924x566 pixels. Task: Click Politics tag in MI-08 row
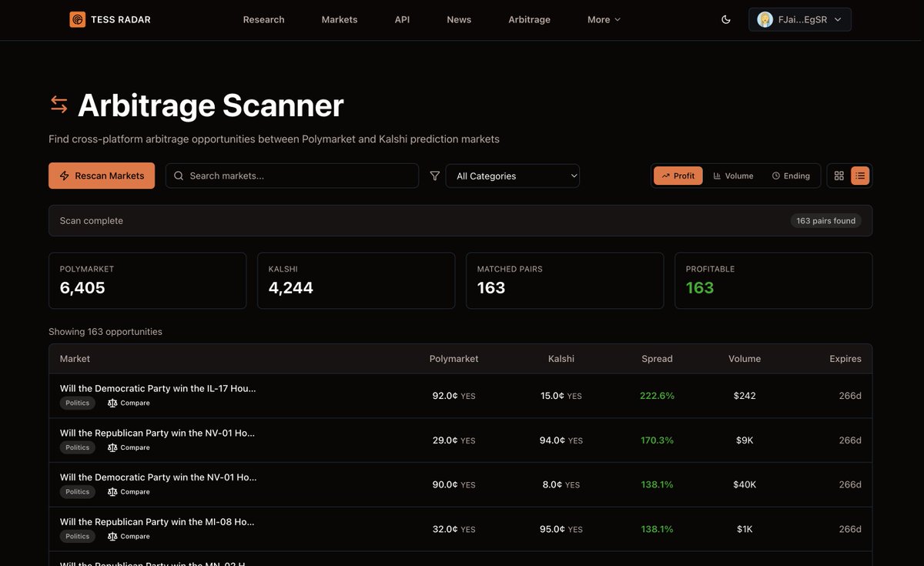pyautogui.click(x=77, y=536)
